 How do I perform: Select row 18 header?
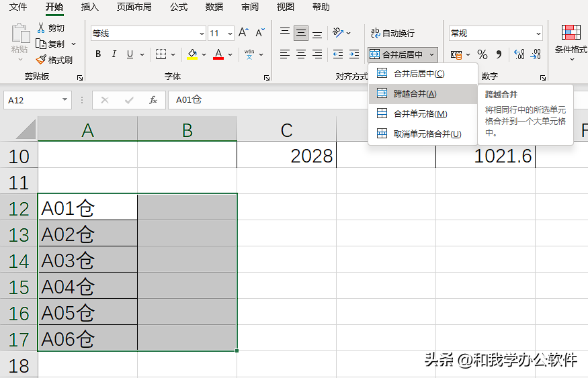[x=19, y=365]
